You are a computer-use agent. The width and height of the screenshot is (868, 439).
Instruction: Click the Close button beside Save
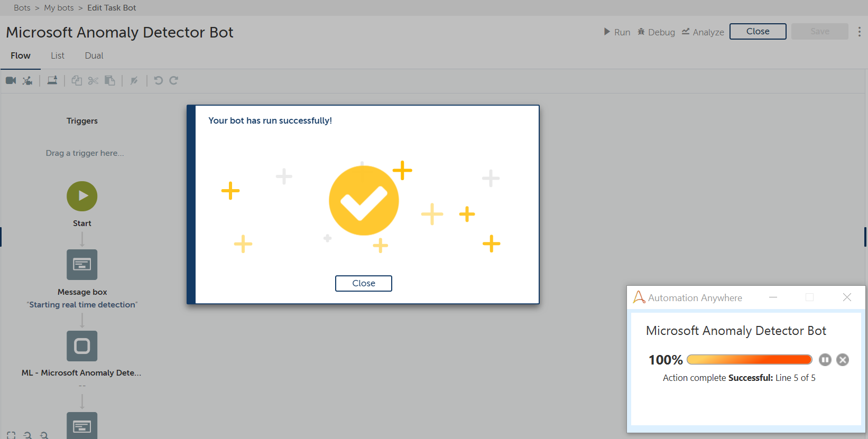pos(758,32)
